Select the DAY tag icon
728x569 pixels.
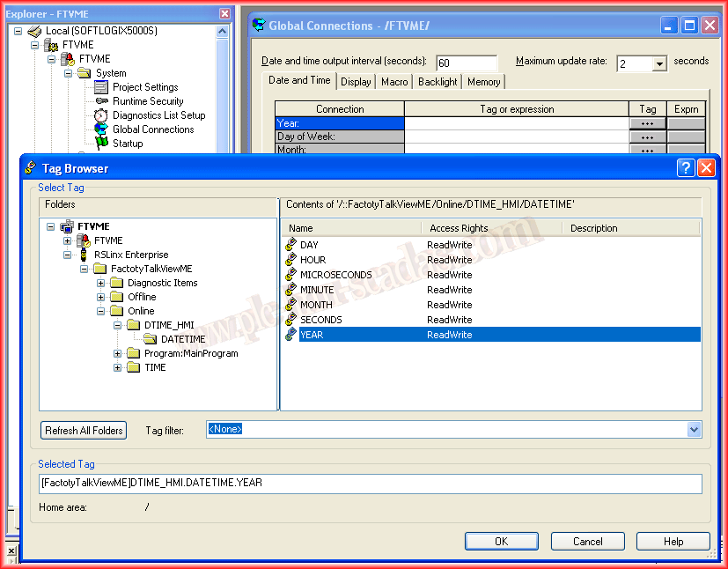[x=290, y=245]
